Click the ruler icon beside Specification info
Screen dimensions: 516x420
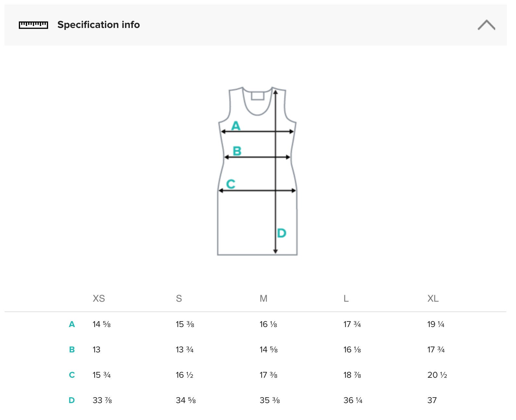point(33,25)
